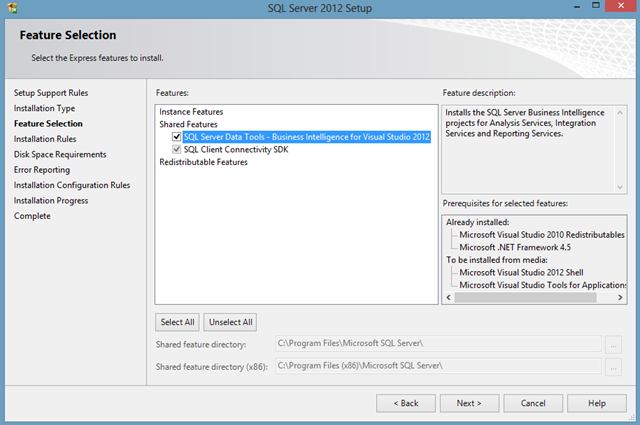Select Microsoft Visual Studio 2010 Redistributables prerequisite
640x425 pixels.
[542, 235]
